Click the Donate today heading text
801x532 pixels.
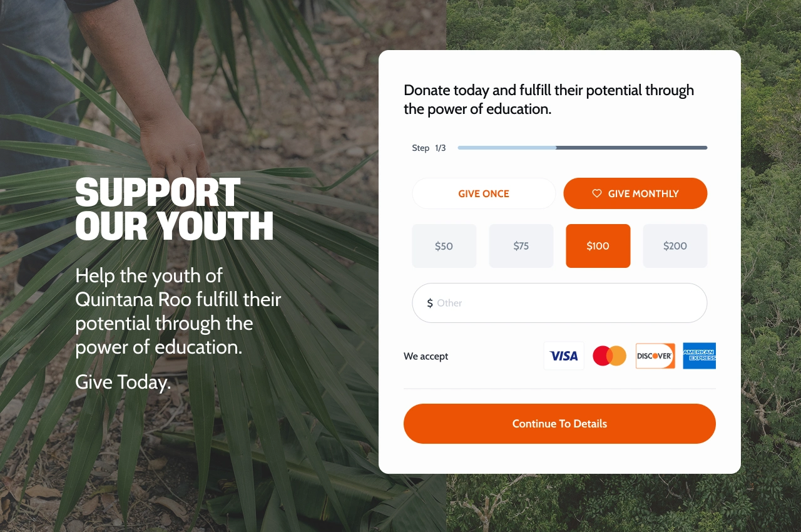549,100
